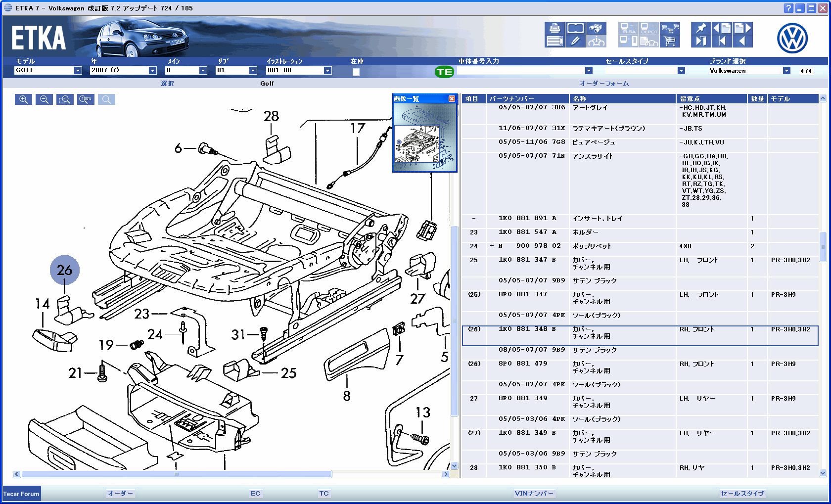Click the highlighted callout 26 in diagram
Image resolution: width=831 pixels, height=504 pixels.
click(x=65, y=270)
